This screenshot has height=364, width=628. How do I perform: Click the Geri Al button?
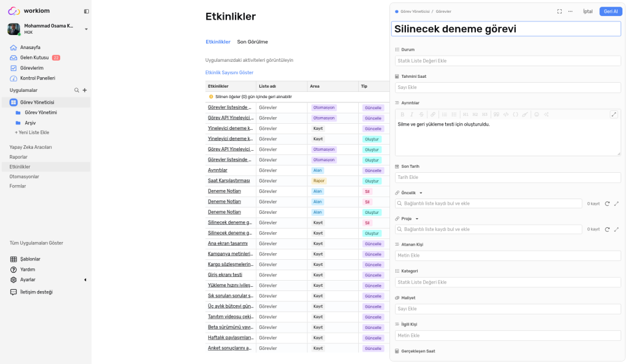click(x=611, y=12)
